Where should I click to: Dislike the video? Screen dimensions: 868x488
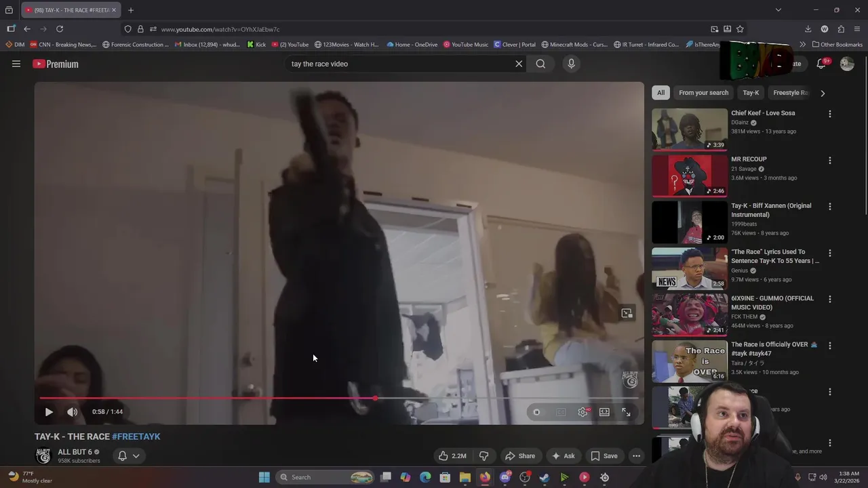point(484,456)
